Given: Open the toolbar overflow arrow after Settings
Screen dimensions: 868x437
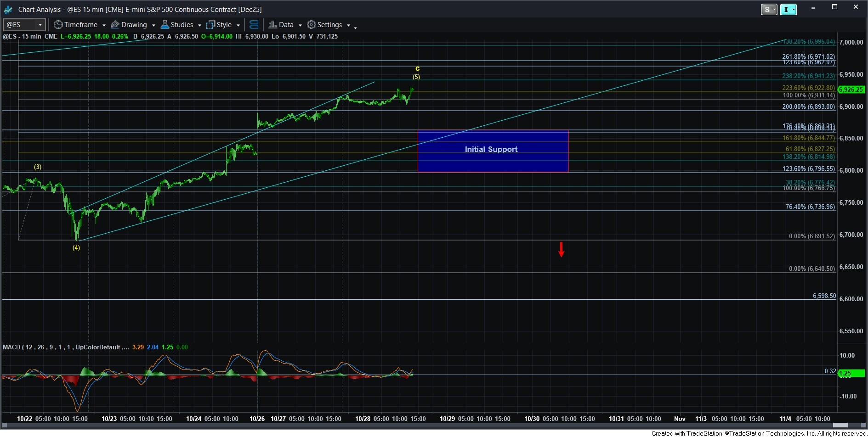Looking at the screenshot, I should [x=355, y=28].
